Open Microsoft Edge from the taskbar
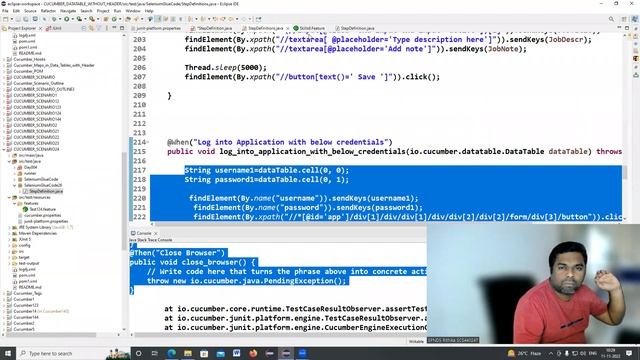The width and height of the screenshot is (640, 360). pos(171,353)
